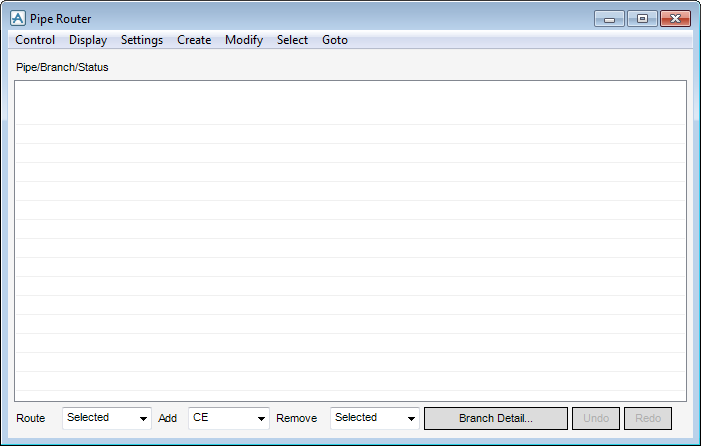Click the Pipe Router title bar text

[60, 19]
